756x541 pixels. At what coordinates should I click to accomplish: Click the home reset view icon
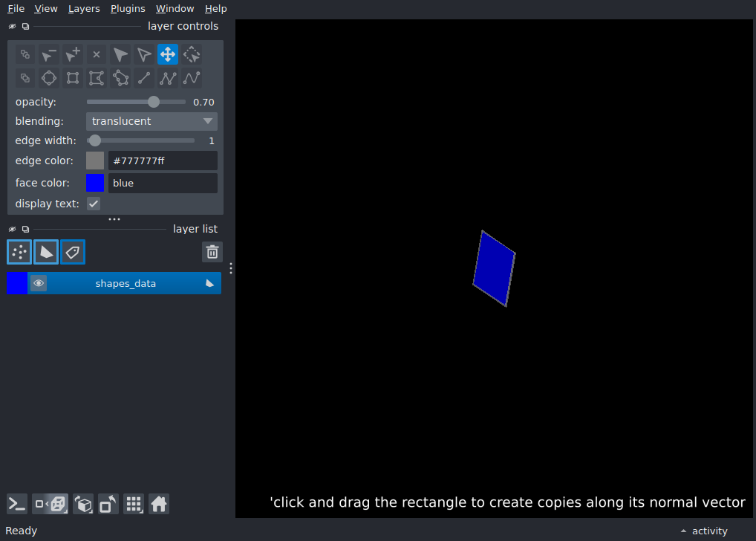coord(159,505)
